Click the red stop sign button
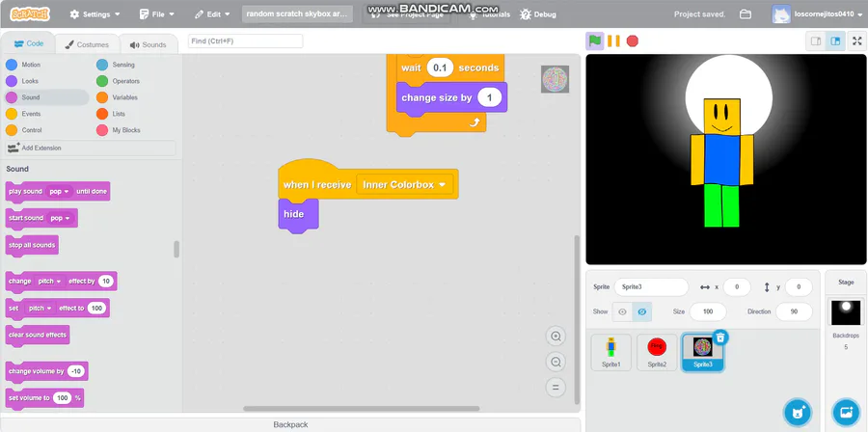868x432 pixels. click(x=632, y=40)
